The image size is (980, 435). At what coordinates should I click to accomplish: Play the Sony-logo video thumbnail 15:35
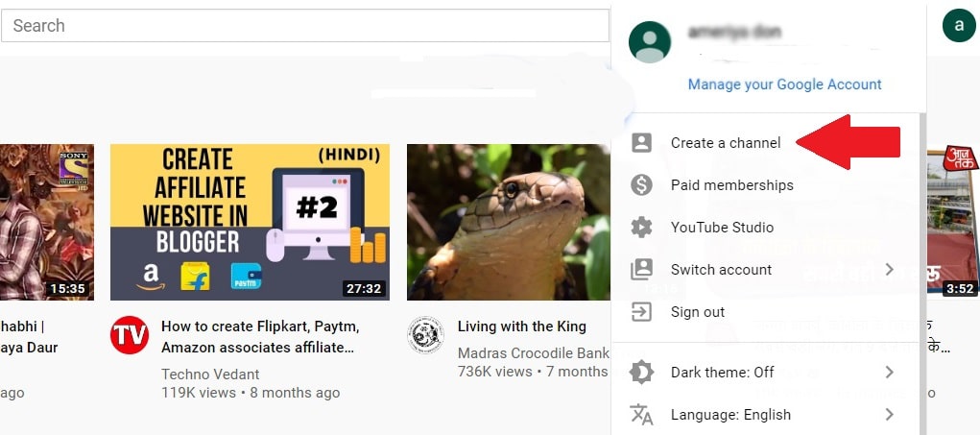47,222
